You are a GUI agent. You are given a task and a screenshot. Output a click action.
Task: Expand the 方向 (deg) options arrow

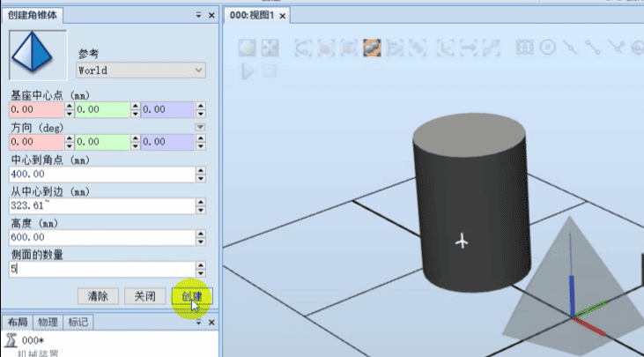tap(200, 127)
